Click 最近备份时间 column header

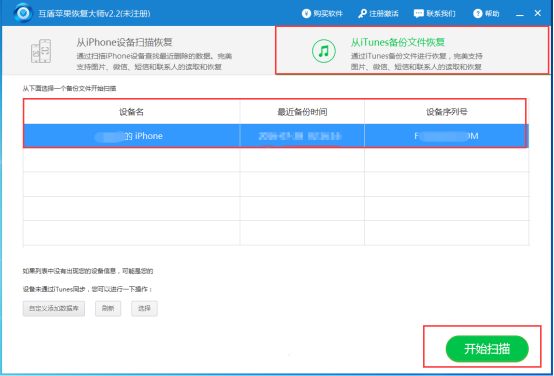[302, 112]
